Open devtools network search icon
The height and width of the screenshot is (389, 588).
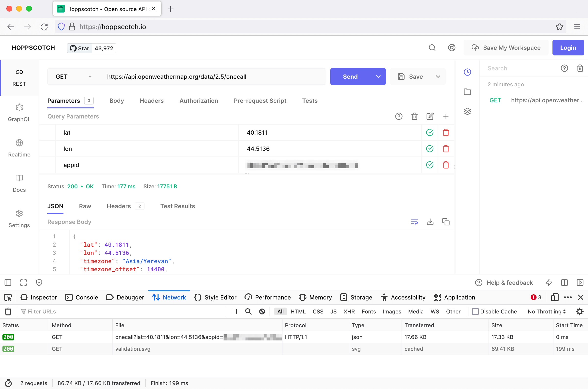click(x=248, y=311)
